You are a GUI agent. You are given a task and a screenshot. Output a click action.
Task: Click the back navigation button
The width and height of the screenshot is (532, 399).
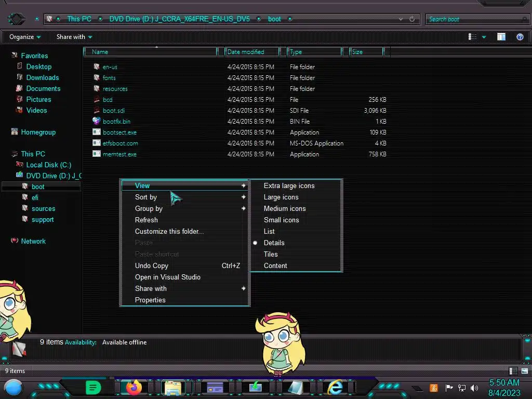point(16,19)
